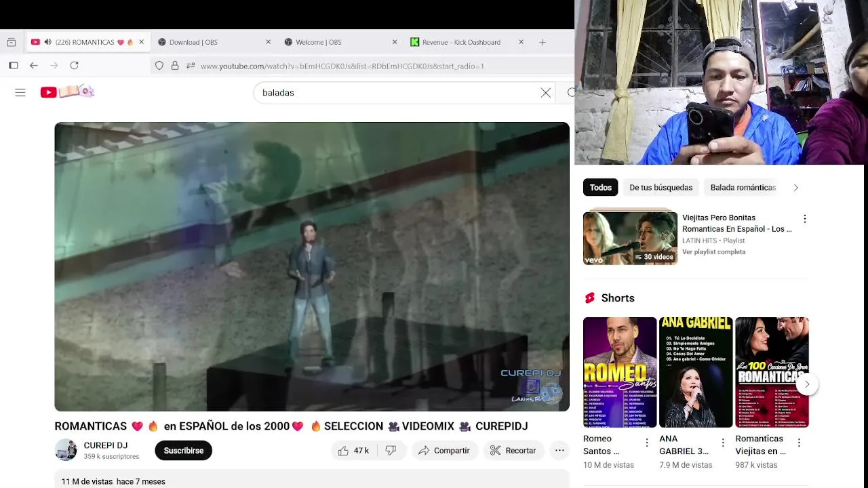Click Ver playlist completa link
The width and height of the screenshot is (868, 488).
(x=713, y=252)
